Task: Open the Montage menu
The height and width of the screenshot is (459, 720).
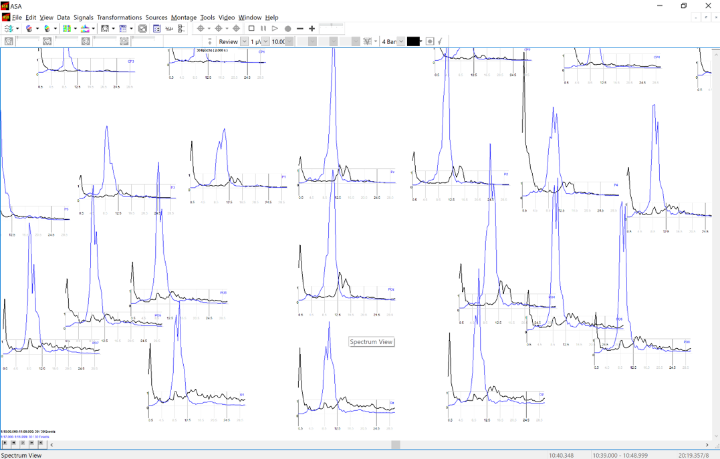Action: click(184, 17)
